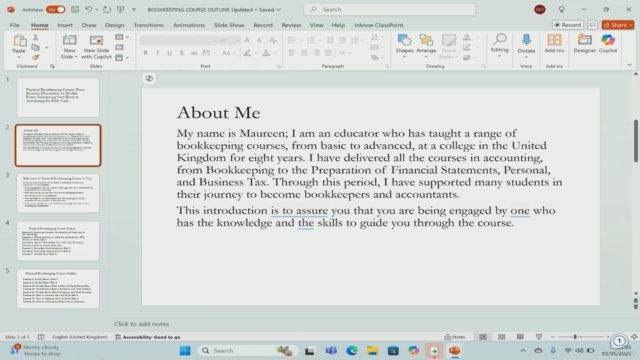
Task: Switch to the Design tab
Action: tap(115, 25)
